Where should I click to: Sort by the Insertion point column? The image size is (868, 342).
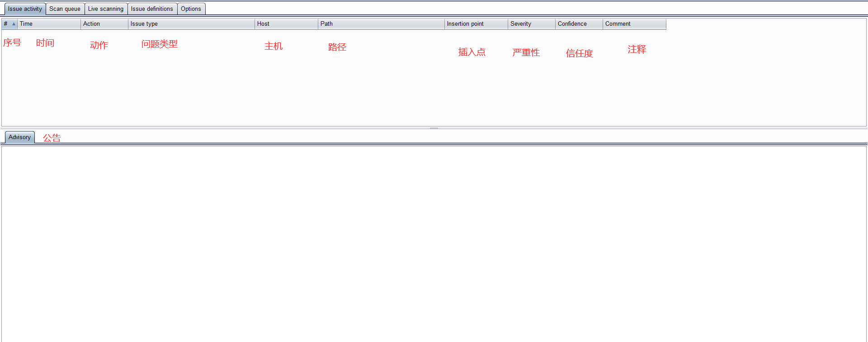point(476,24)
